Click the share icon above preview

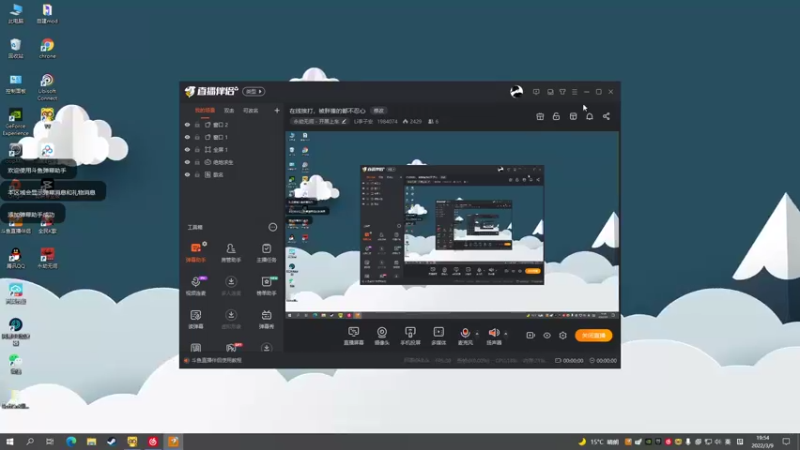coord(606,116)
